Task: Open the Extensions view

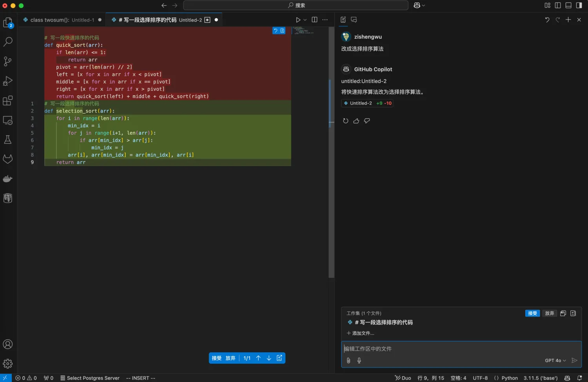Action: (8, 101)
